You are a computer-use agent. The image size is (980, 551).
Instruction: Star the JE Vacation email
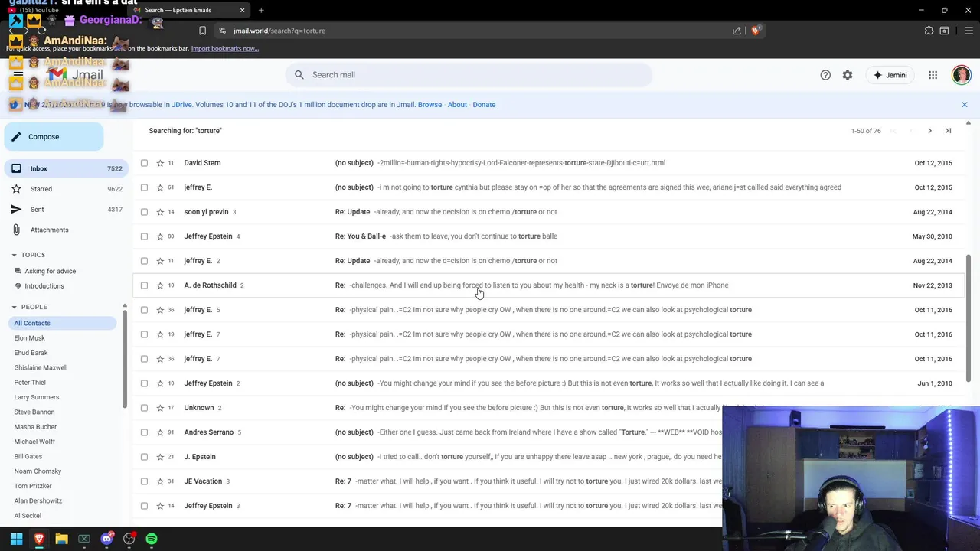point(160,481)
